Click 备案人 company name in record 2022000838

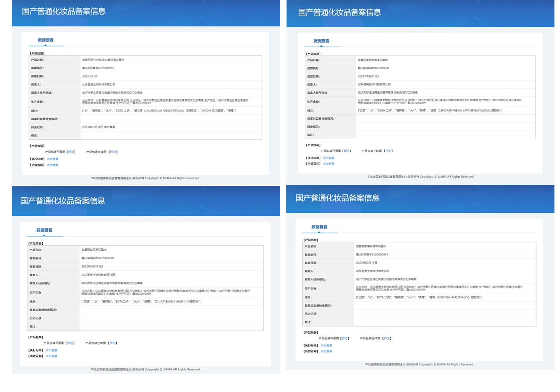98,275
